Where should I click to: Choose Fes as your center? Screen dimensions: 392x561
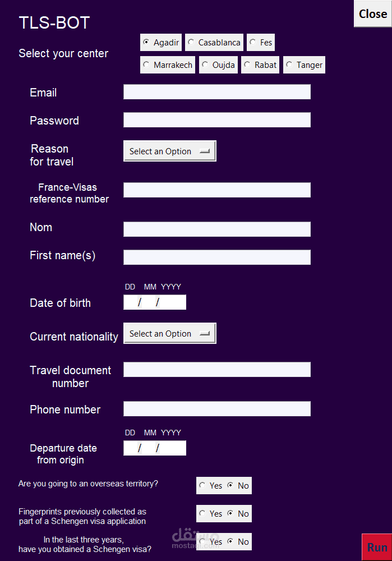[253, 43]
